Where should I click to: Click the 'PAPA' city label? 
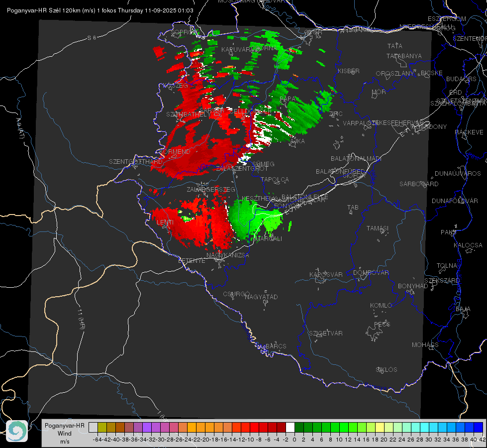pos(288,99)
